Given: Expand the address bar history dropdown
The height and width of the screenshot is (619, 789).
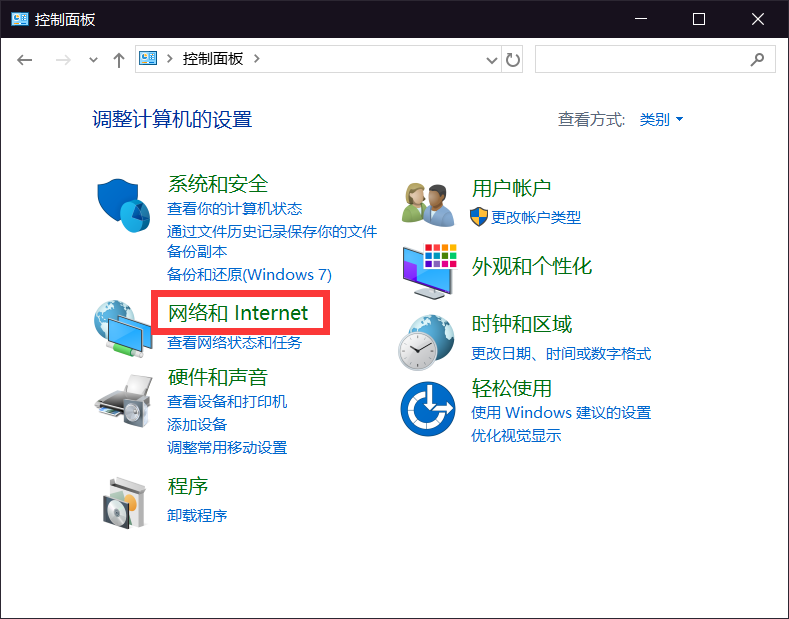Looking at the screenshot, I should 492,60.
